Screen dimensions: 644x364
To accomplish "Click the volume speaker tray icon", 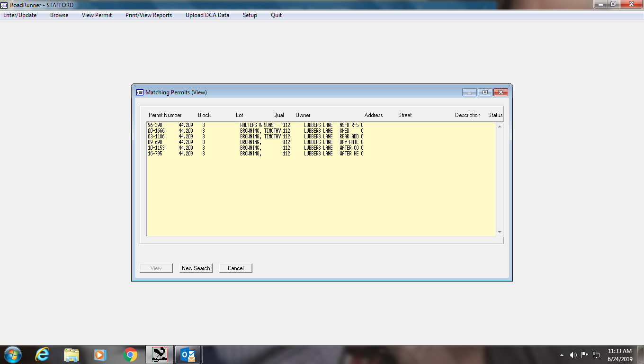I will 573,355.
